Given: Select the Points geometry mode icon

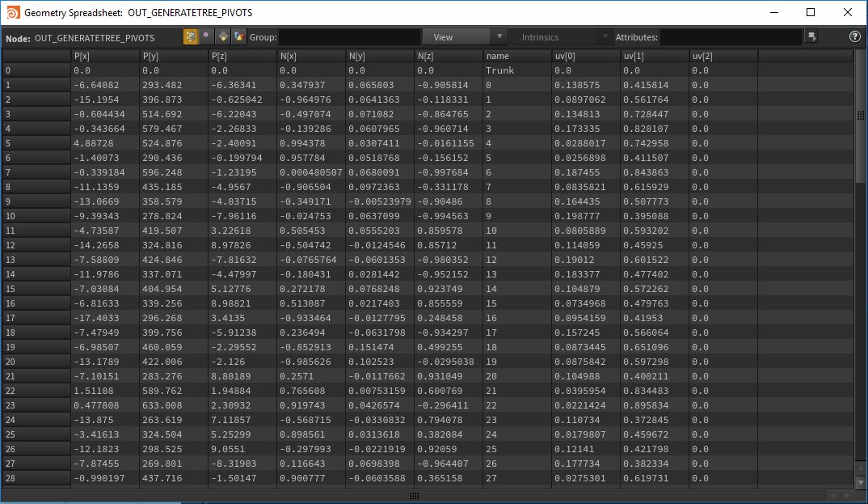Looking at the screenshot, I should pyautogui.click(x=191, y=37).
